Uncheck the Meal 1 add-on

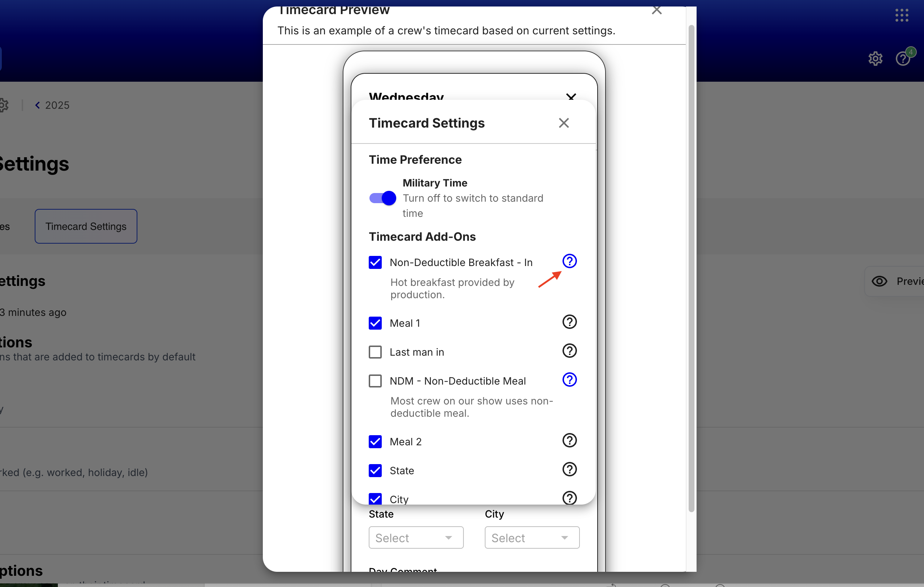click(x=375, y=323)
